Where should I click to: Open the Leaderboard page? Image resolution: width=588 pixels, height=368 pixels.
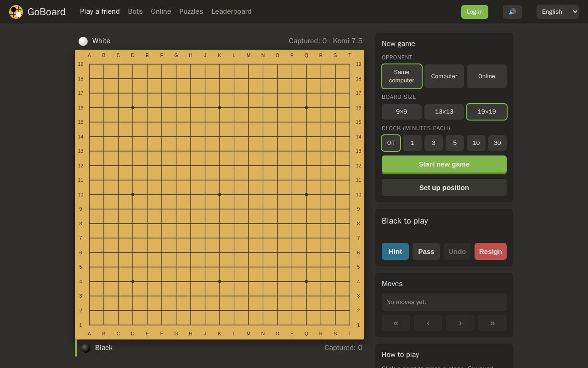(232, 11)
